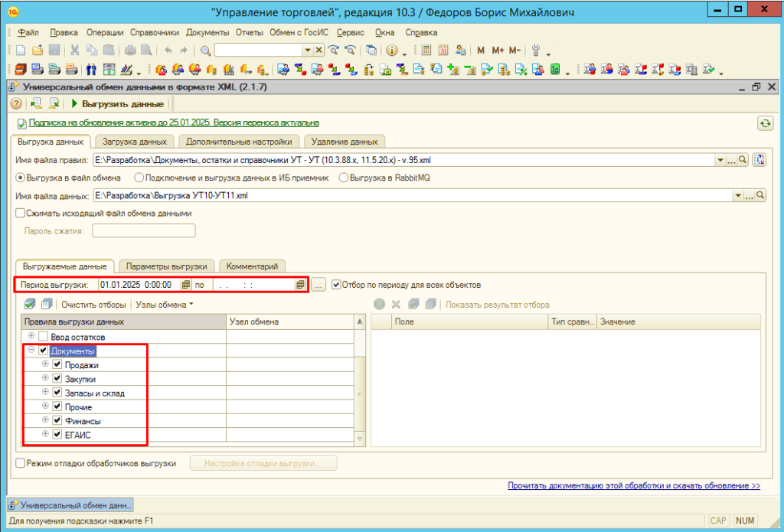Switch to Дополнительные настройки tab
This screenshot has width=784, height=532.
239,142
